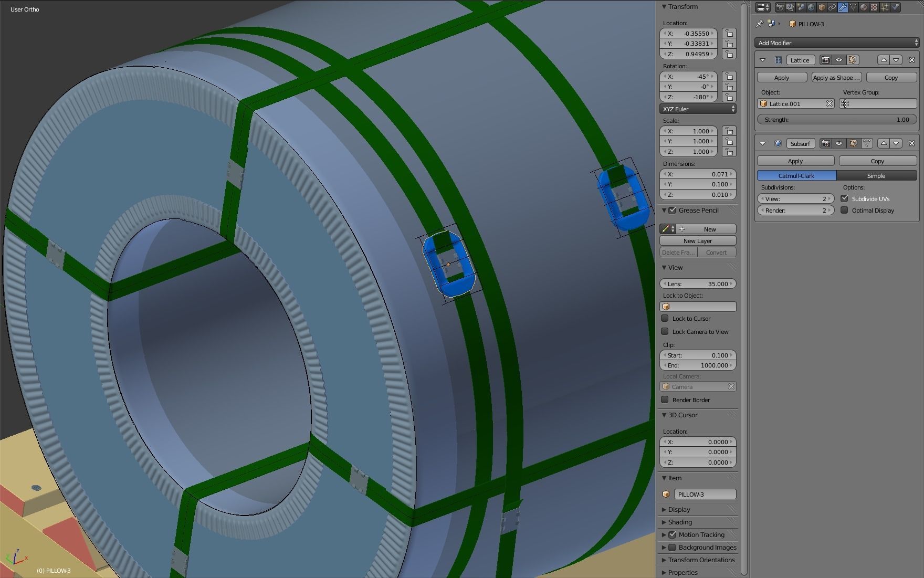This screenshot has height=578, width=924.
Task: Disable Subdivide UVs checkbox
Action: [844, 198]
